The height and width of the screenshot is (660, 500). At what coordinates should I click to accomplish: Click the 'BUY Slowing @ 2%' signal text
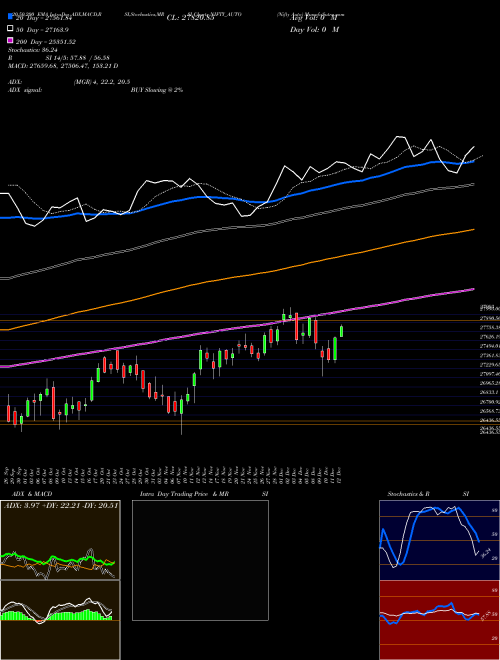[157, 90]
